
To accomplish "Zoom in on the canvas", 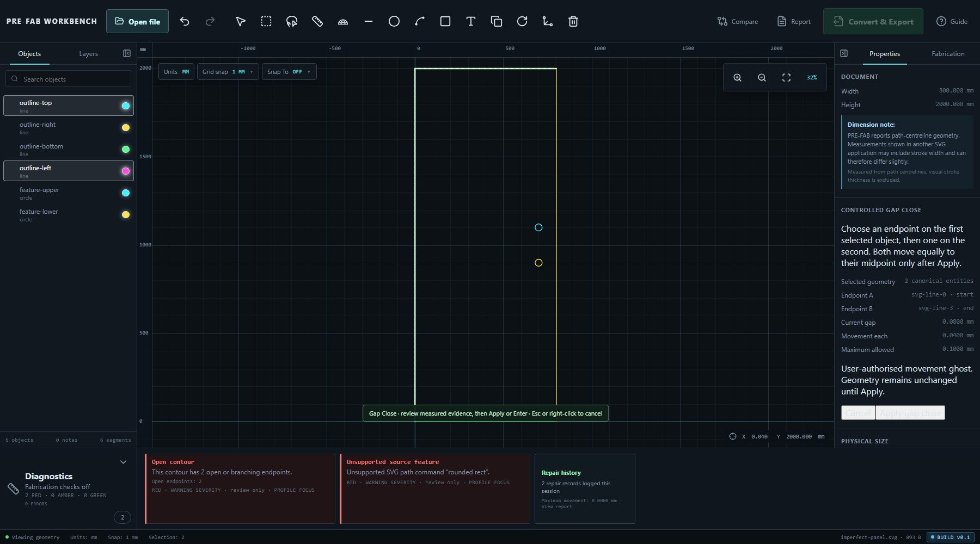I will coord(738,78).
